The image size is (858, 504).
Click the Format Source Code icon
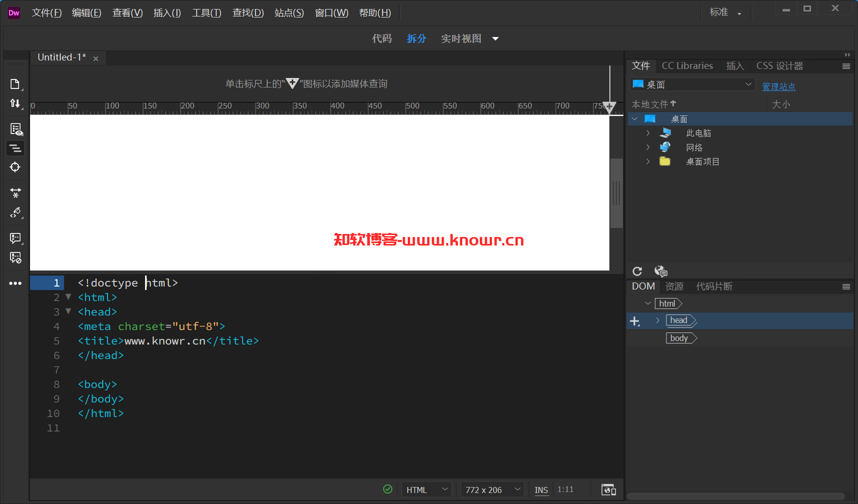[x=16, y=212]
